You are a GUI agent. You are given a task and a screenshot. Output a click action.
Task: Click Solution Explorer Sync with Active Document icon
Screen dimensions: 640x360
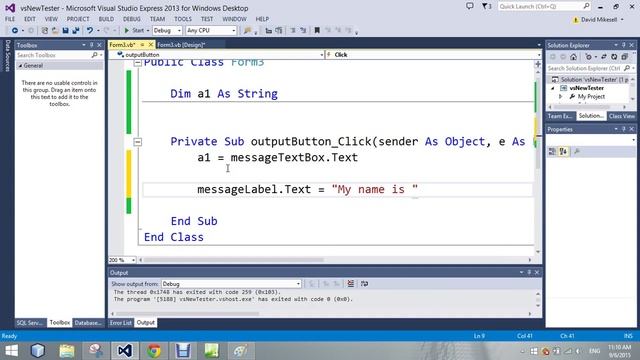[604, 57]
